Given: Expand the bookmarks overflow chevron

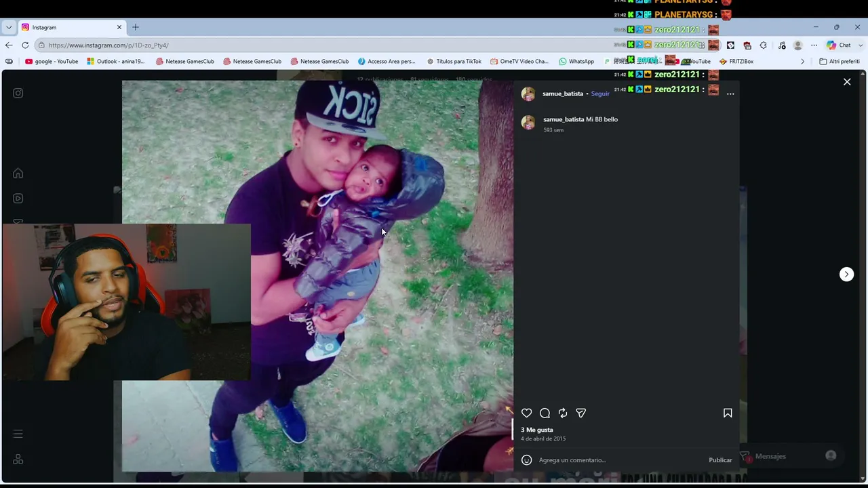Looking at the screenshot, I should [802, 61].
